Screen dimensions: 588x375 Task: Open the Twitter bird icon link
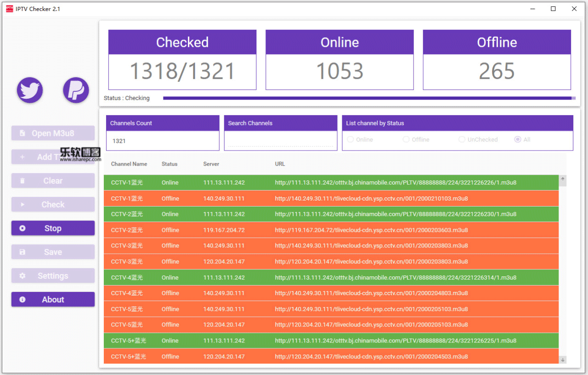click(x=30, y=90)
